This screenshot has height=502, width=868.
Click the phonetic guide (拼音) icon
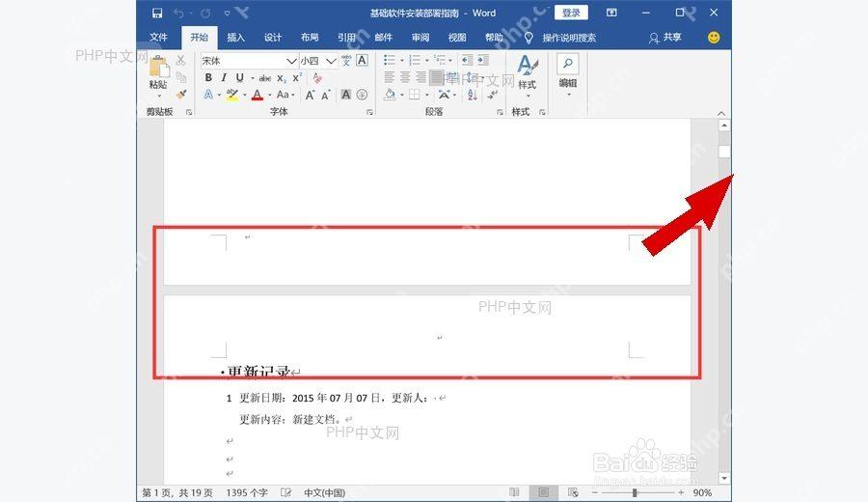pyautogui.click(x=346, y=61)
